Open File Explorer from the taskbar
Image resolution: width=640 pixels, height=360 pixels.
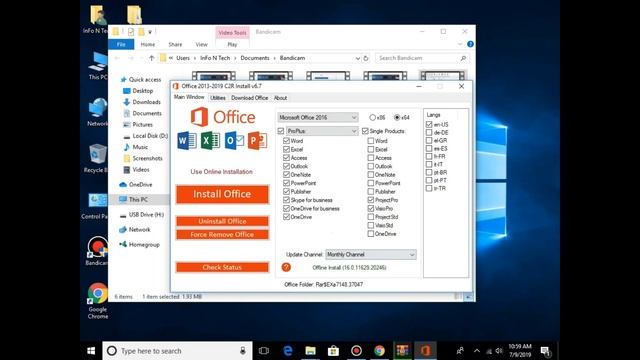(311, 351)
